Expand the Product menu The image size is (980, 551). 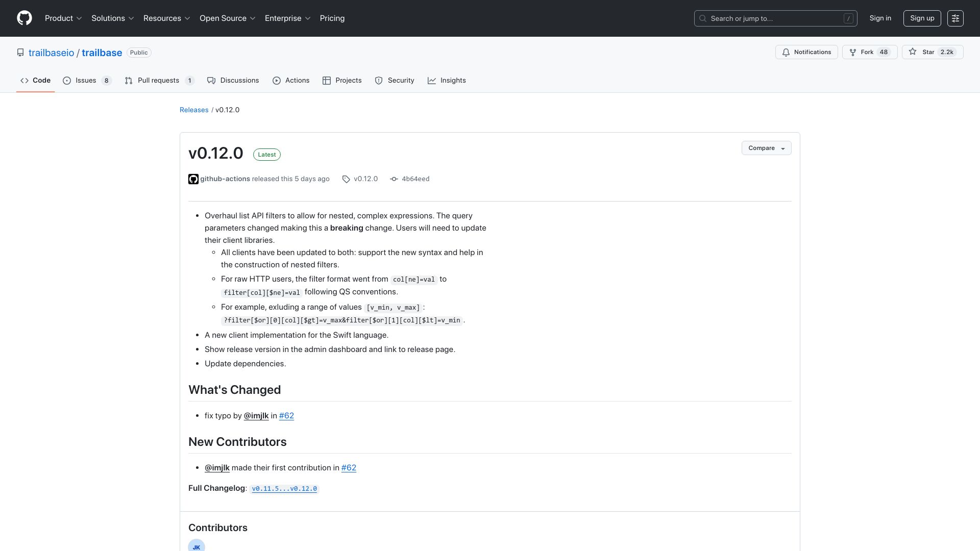(x=63, y=18)
